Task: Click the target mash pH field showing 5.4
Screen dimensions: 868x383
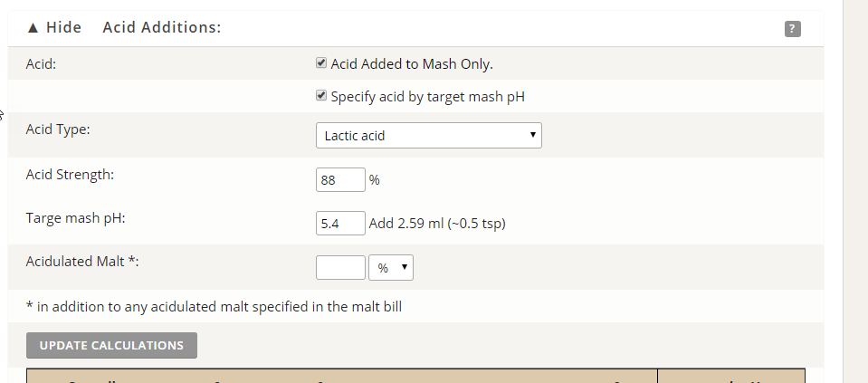Action: (340, 223)
